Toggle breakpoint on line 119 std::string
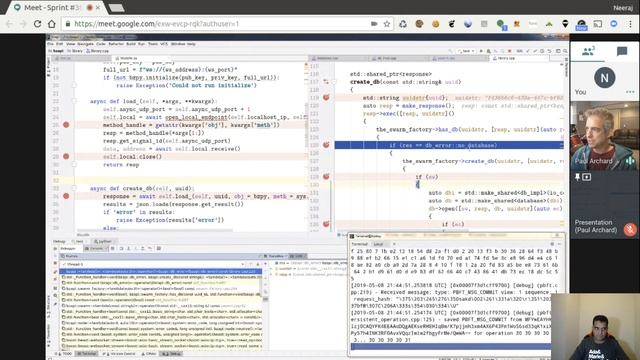This screenshot has width=640, height=360. click(326, 98)
